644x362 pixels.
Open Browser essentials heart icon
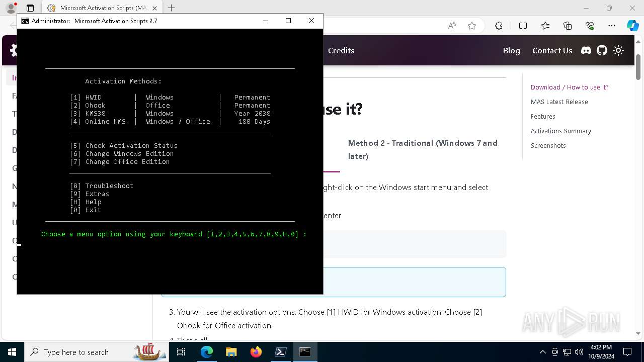pyautogui.click(x=590, y=26)
